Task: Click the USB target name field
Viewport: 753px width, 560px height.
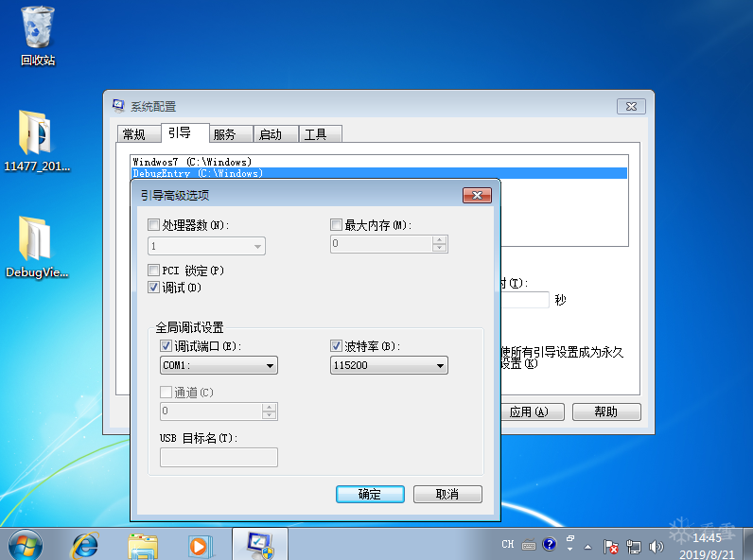Action: click(219, 457)
